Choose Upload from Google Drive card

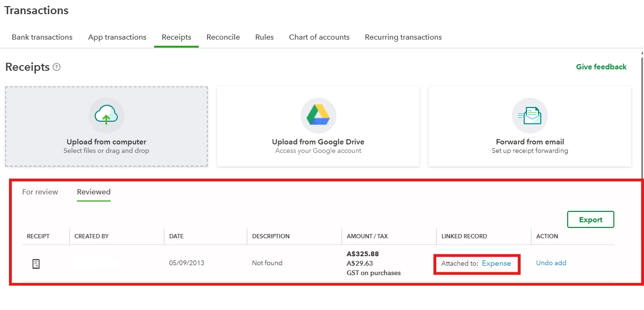[318, 126]
